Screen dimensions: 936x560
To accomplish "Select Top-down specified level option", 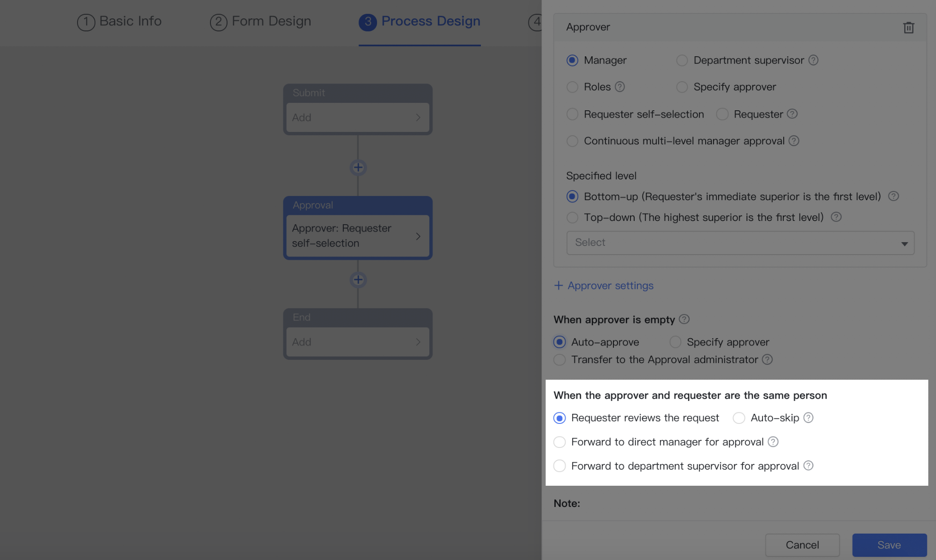I will (x=572, y=217).
